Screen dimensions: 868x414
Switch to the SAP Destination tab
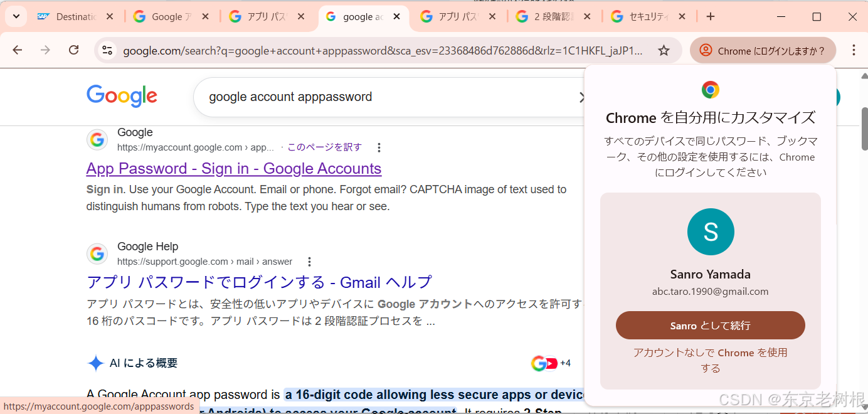(66, 17)
